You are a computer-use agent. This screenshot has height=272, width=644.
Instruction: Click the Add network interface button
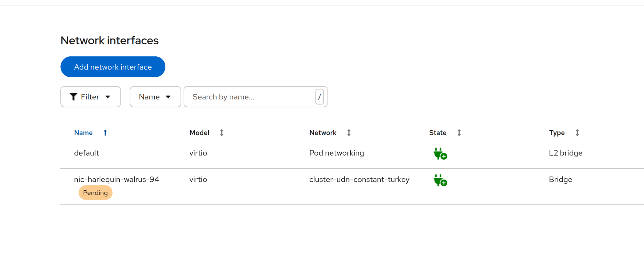point(113,67)
